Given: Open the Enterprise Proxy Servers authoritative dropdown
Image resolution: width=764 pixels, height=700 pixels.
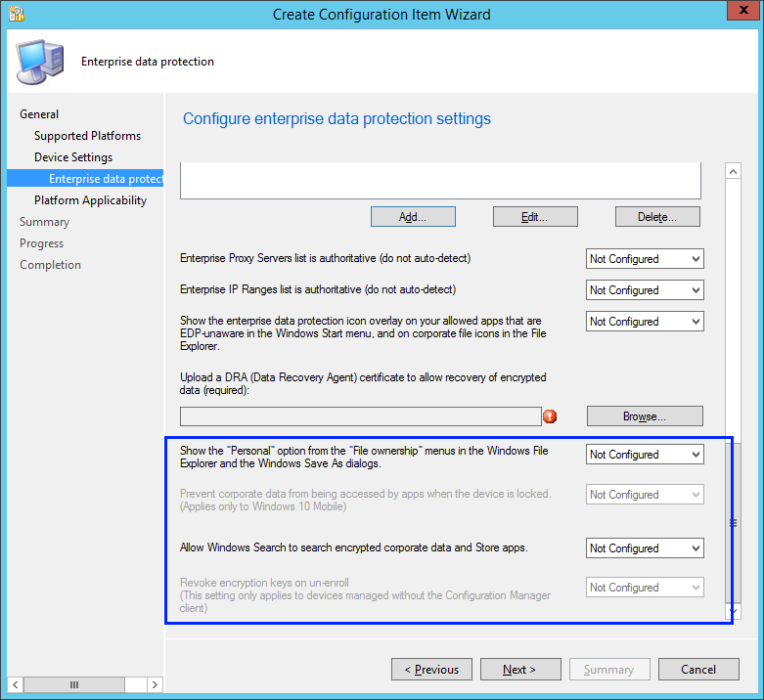Looking at the screenshot, I should pos(645,259).
